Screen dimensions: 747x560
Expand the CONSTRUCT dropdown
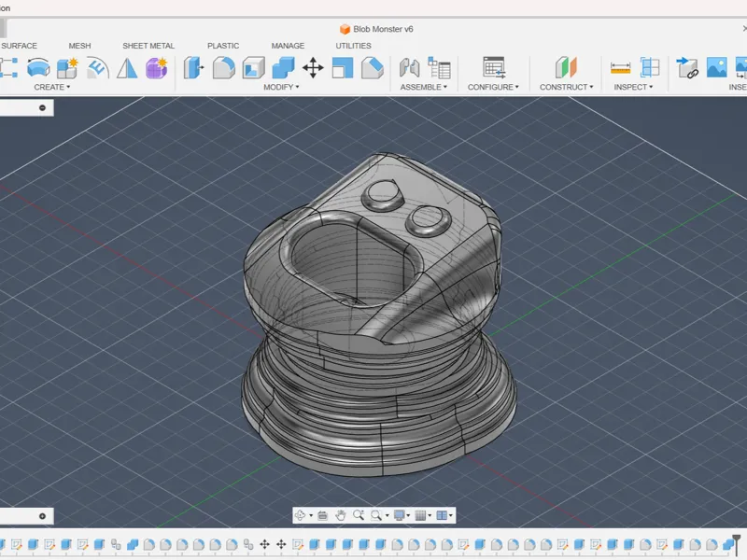(567, 87)
